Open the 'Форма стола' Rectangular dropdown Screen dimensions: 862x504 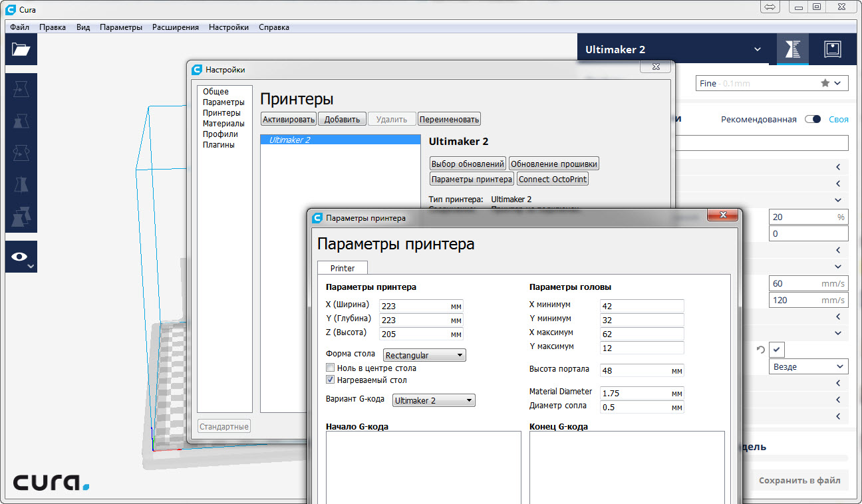[424, 355]
